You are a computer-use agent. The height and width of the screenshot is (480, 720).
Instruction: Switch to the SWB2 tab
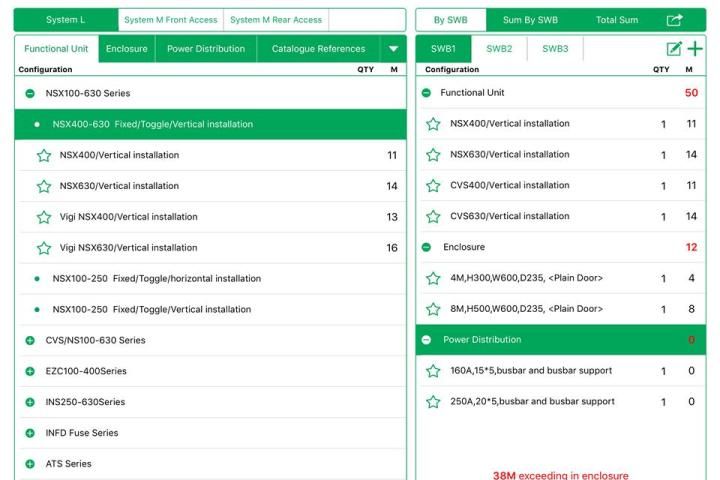(499, 49)
